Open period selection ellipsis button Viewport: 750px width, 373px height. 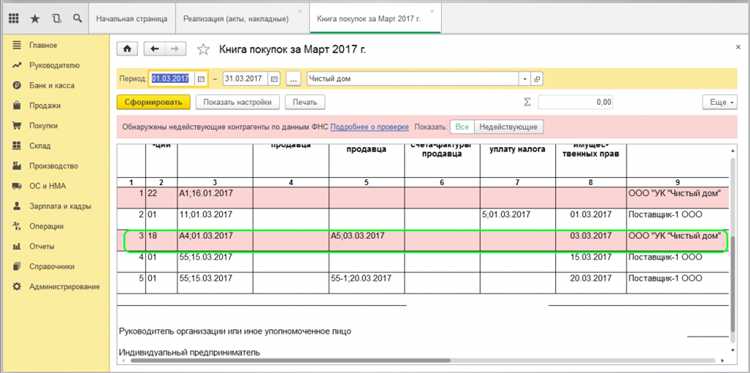point(293,79)
